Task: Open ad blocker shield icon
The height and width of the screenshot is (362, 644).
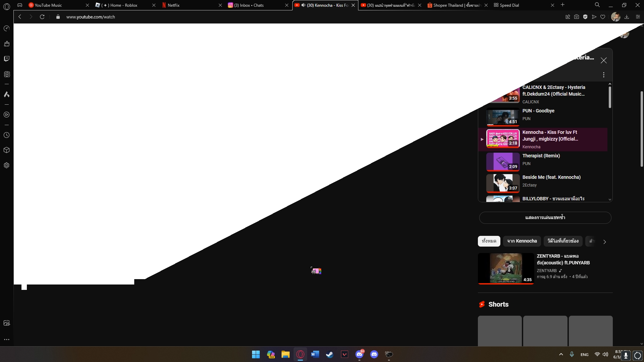Action: pyautogui.click(x=585, y=17)
